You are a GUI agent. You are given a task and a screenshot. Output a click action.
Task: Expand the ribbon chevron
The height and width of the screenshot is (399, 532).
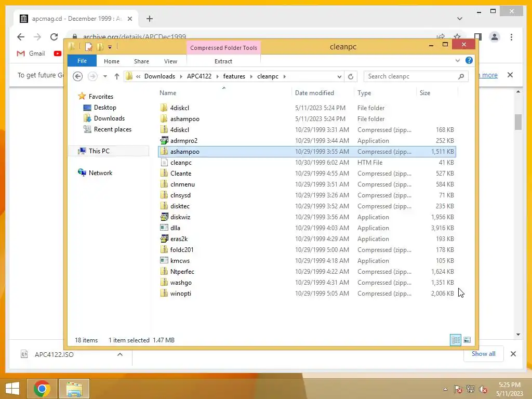[x=457, y=60]
